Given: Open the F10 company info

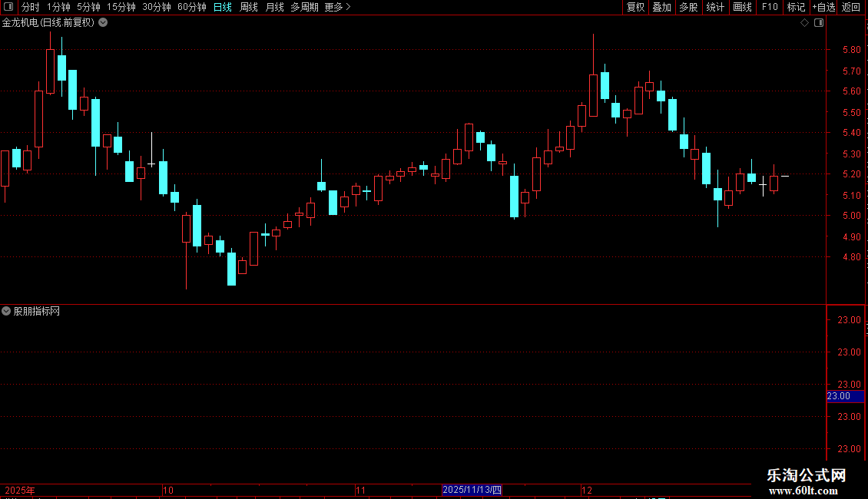Looking at the screenshot, I should pos(770,7).
